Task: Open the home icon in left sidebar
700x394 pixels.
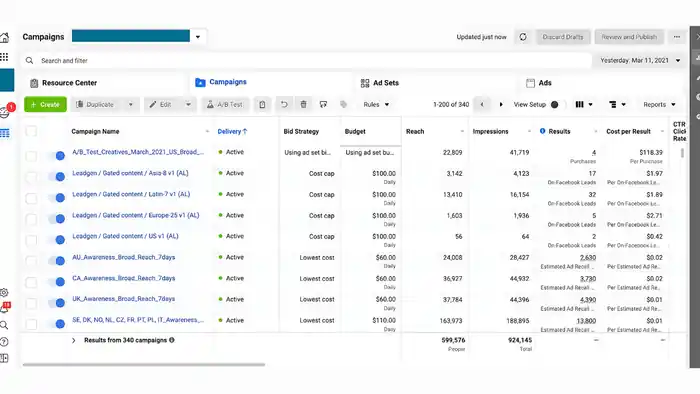Action: click(4, 37)
